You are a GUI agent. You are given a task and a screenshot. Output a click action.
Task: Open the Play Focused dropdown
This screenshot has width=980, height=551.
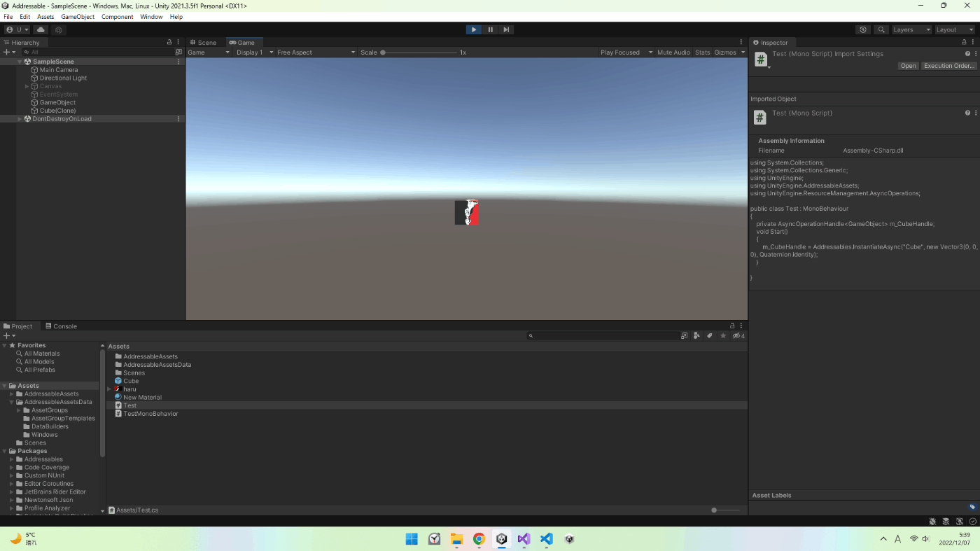point(626,53)
